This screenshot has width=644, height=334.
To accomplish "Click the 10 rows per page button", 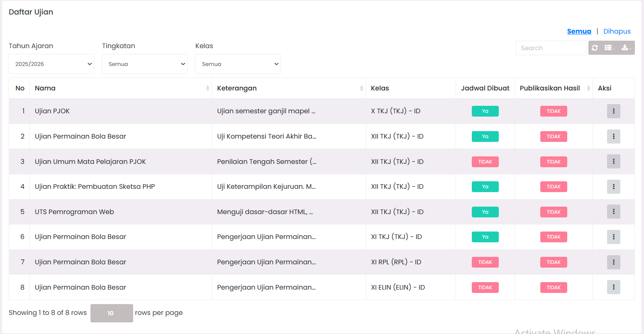I will (112, 313).
